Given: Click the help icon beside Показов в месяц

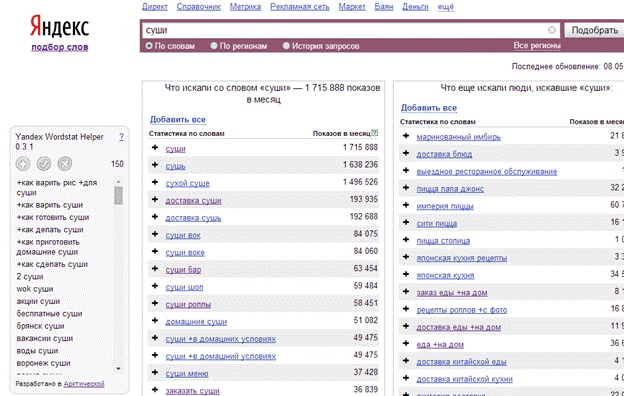Looking at the screenshot, I should pos(374,133).
